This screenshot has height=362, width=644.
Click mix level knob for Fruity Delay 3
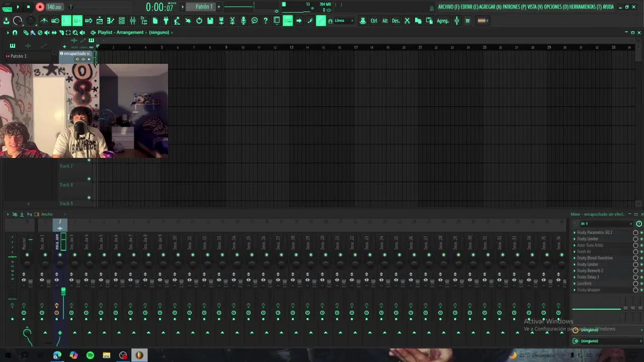(635, 277)
